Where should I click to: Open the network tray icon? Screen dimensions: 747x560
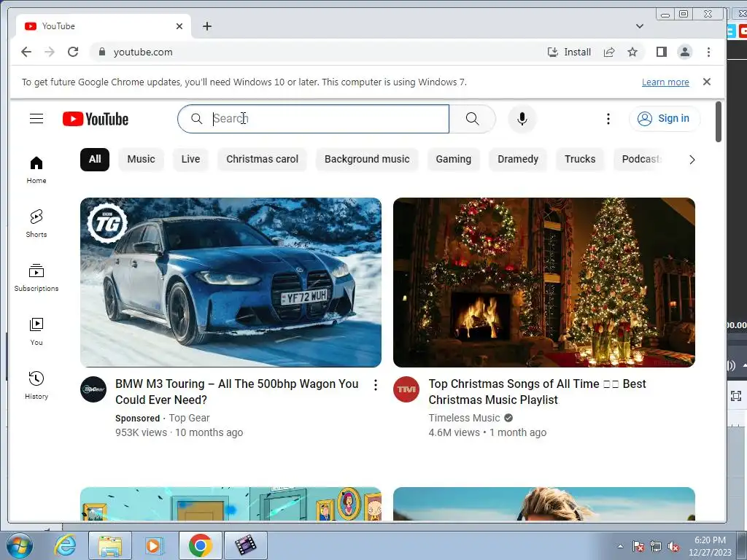(656, 547)
